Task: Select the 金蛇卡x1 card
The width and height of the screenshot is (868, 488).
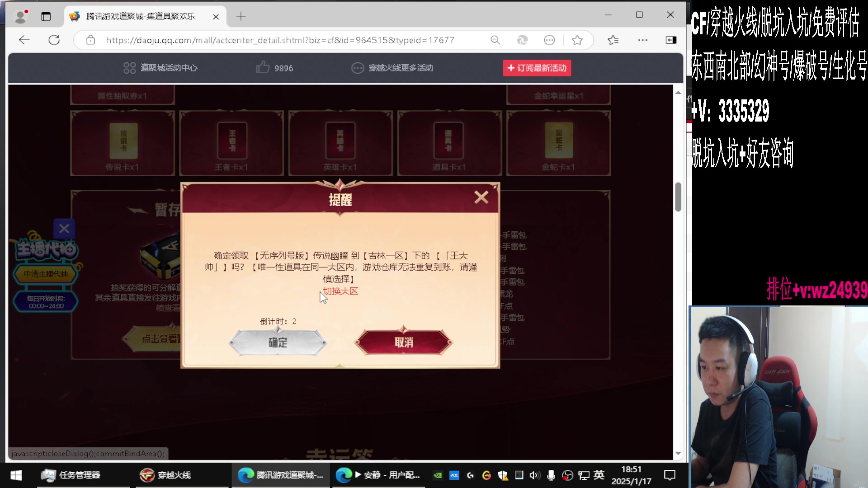Action: (x=558, y=143)
